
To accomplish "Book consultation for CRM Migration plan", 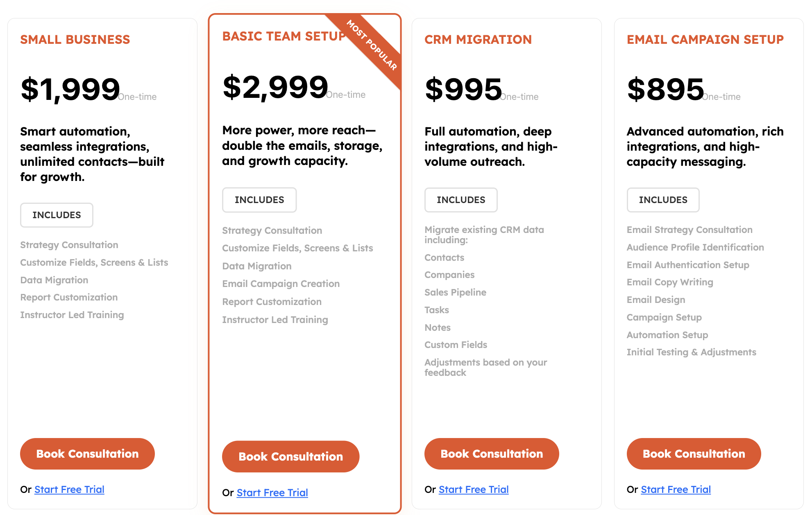I will pyautogui.click(x=492, y=454).
